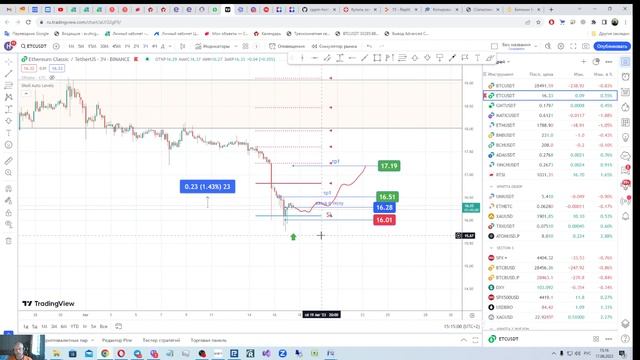Open the Market simulator replay button
Image resolution: width=640 pixels, height=360 pixels.
click(x=335, y=46)
